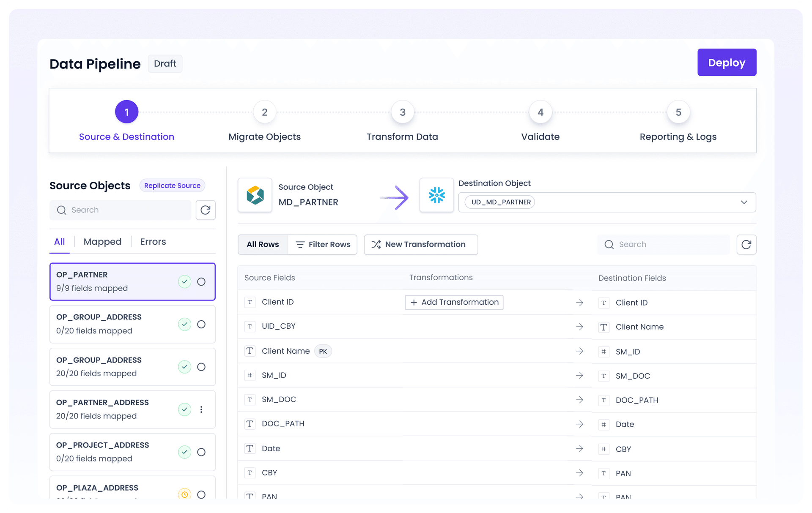Viewport: 812px width, 513px height.
Task: Click Add Transformation for Client ID
Action: point(454,303)
